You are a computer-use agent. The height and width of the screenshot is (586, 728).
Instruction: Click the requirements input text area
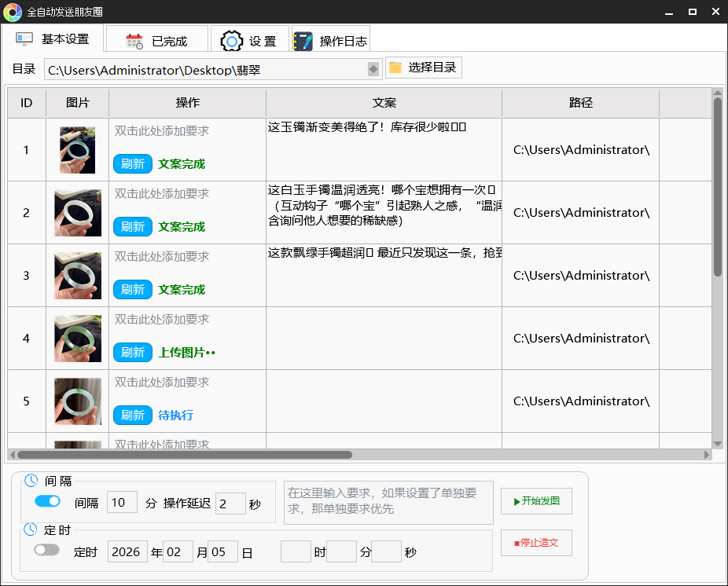[388, 502]
